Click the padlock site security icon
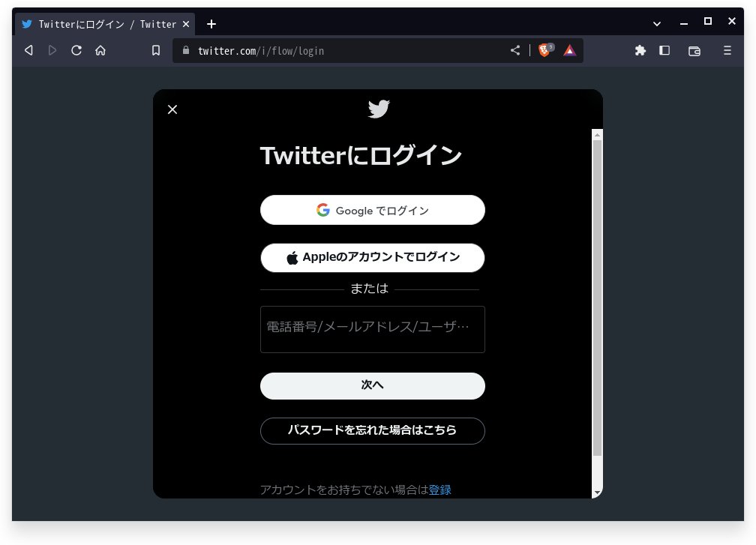This screenshot has height=545, width=756. (186, 50)
